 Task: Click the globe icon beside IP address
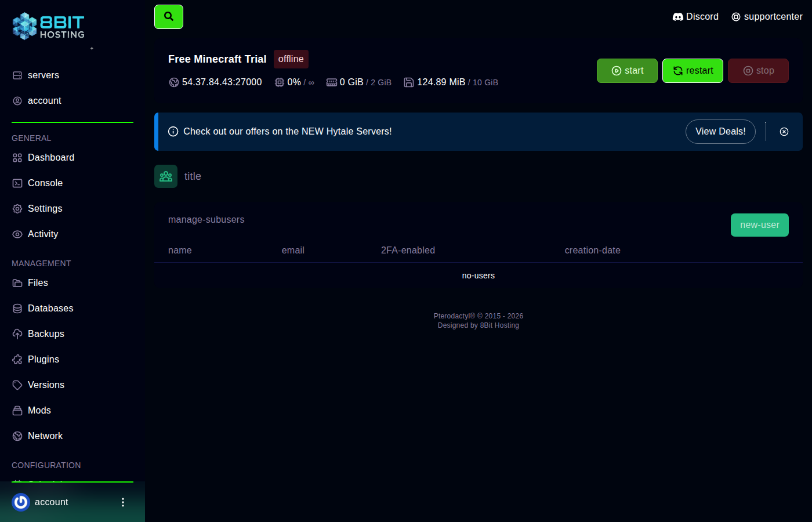174,82
